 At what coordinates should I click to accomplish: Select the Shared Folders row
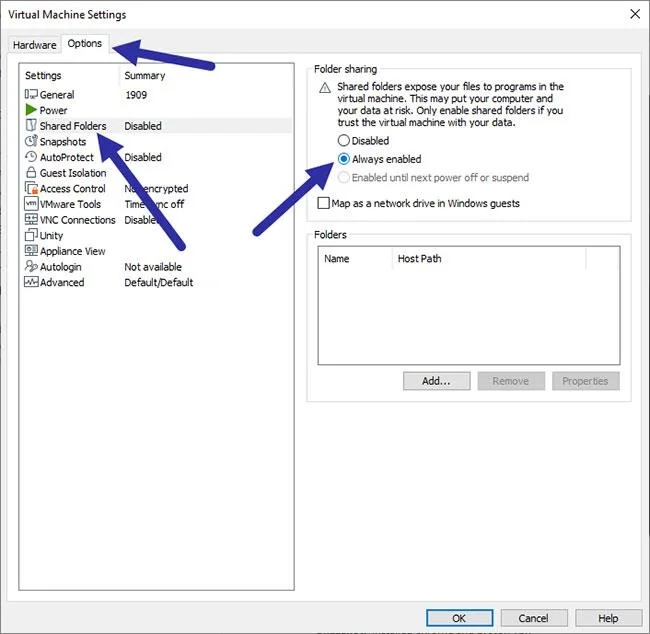coord(157,126)
